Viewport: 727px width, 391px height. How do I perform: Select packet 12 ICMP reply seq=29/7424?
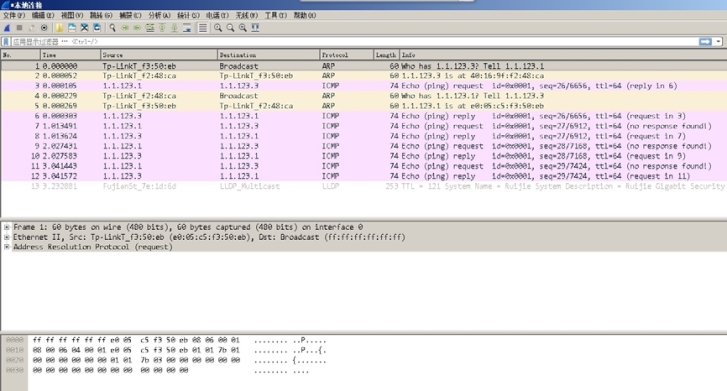click(364, 176)
